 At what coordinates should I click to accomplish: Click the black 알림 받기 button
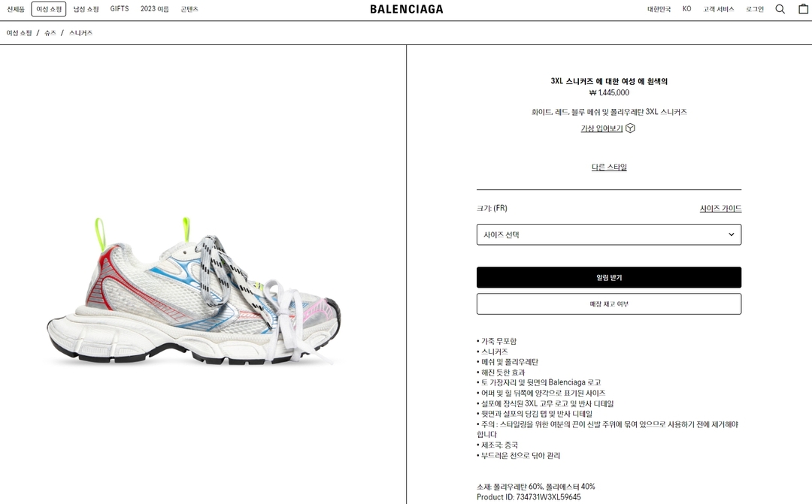click(609, 277)
